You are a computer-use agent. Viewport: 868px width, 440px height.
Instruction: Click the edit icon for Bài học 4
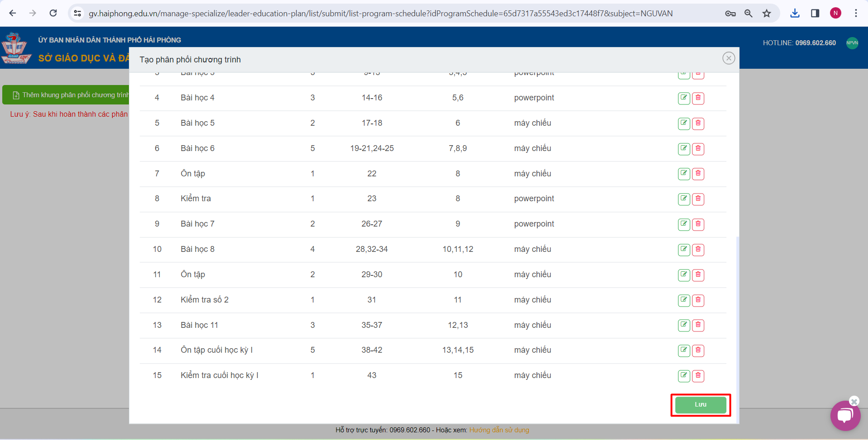coord(683,98)
